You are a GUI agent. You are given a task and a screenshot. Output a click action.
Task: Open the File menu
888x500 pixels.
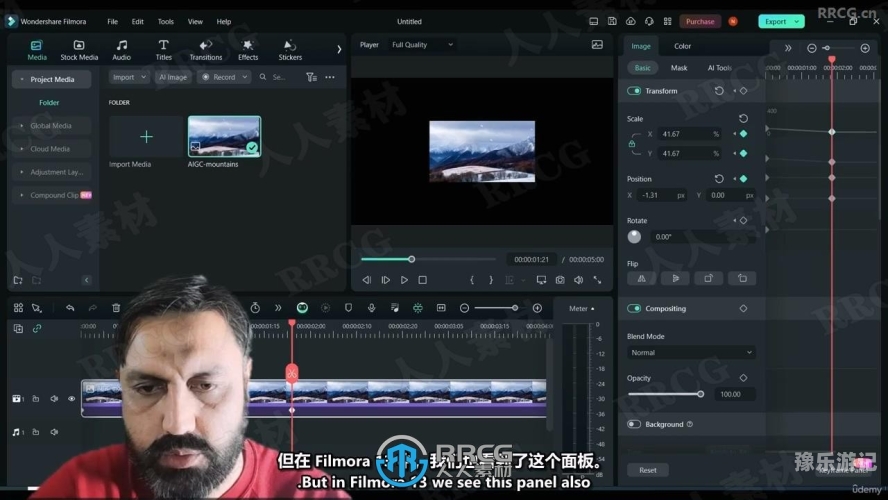point(113,22)
